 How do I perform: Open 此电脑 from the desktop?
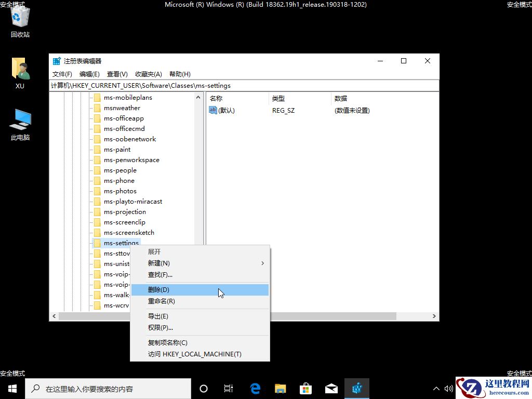tap(19, 122)
